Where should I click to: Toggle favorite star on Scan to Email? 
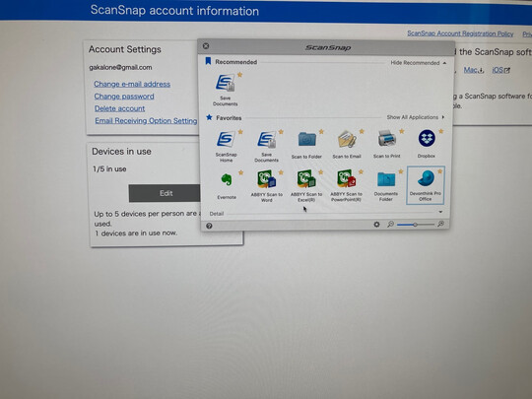pos(362,131)
